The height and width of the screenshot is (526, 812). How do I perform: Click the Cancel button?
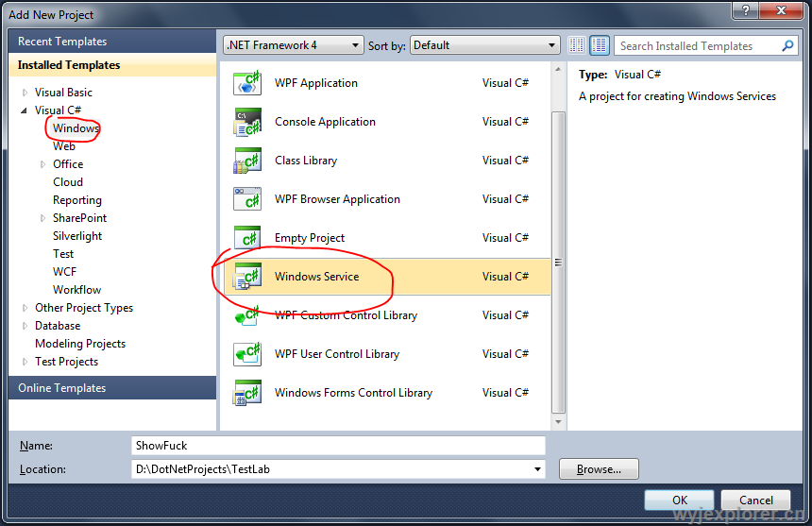[755, 501]
